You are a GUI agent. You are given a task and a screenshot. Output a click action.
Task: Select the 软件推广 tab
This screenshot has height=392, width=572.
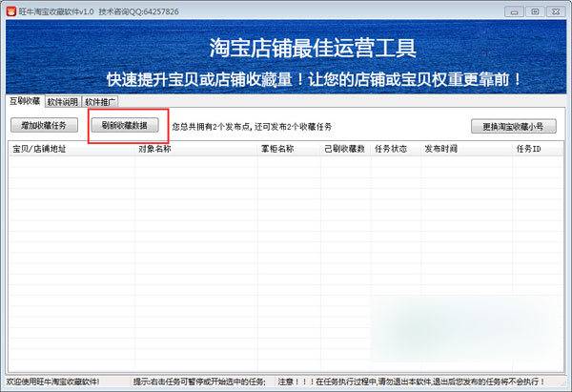pyautogui.click(x=101, y=101)
